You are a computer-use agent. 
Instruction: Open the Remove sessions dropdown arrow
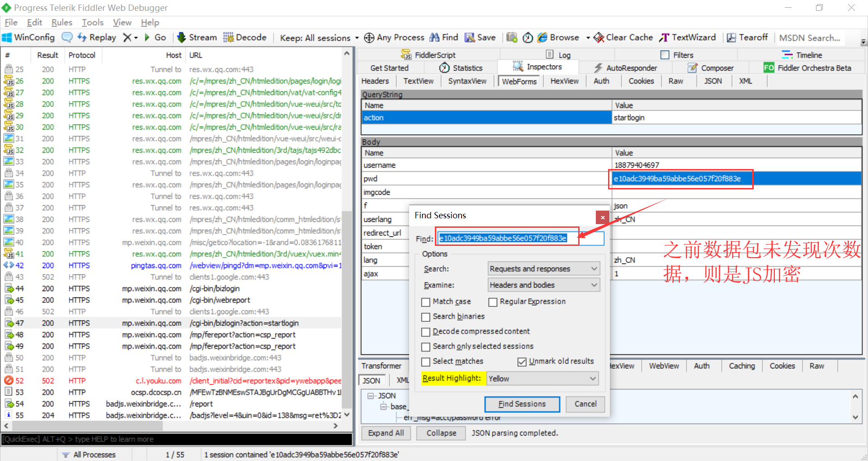click(x=136, y=38)
